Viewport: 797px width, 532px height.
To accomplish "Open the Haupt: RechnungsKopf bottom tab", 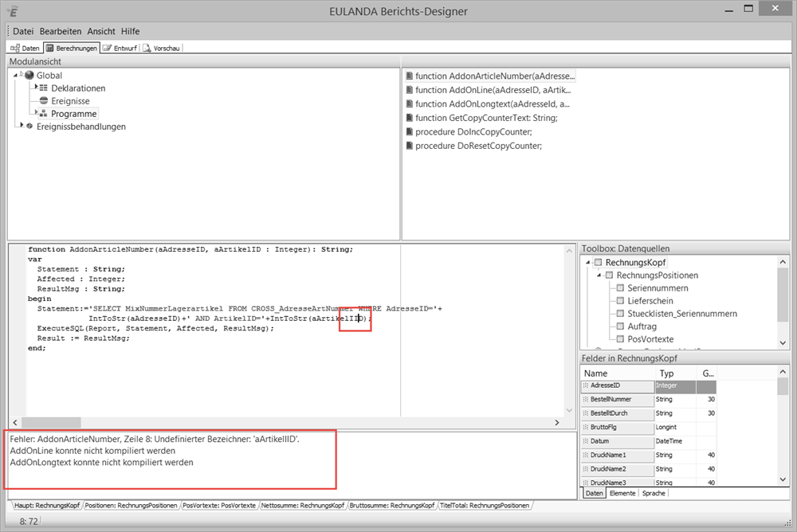I will point(47,506).
